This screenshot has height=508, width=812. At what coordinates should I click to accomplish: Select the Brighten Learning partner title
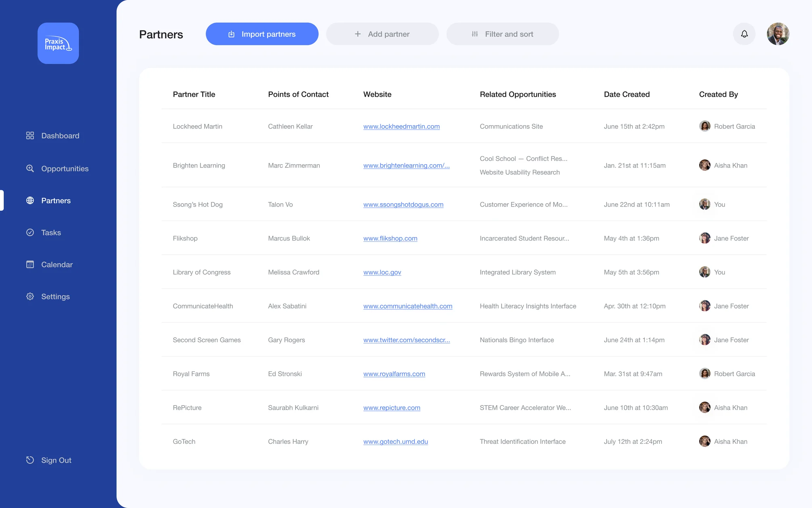pyautogui.click(x=199, y=165)
